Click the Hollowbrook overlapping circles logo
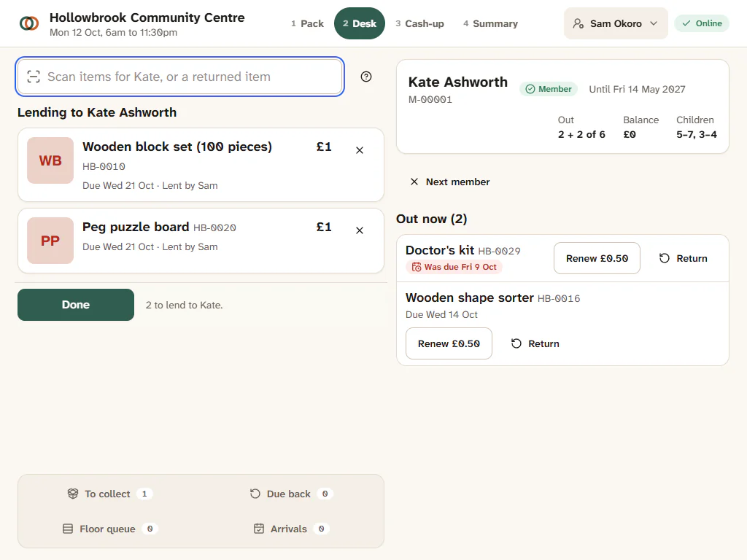The height and width of the screenshot is (560, 747). point(29,23)
